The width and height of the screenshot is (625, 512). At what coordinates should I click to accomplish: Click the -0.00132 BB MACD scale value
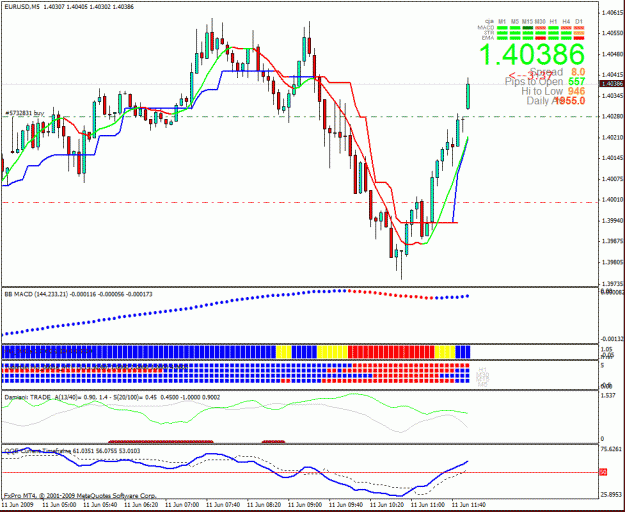(x=612, y=339)
